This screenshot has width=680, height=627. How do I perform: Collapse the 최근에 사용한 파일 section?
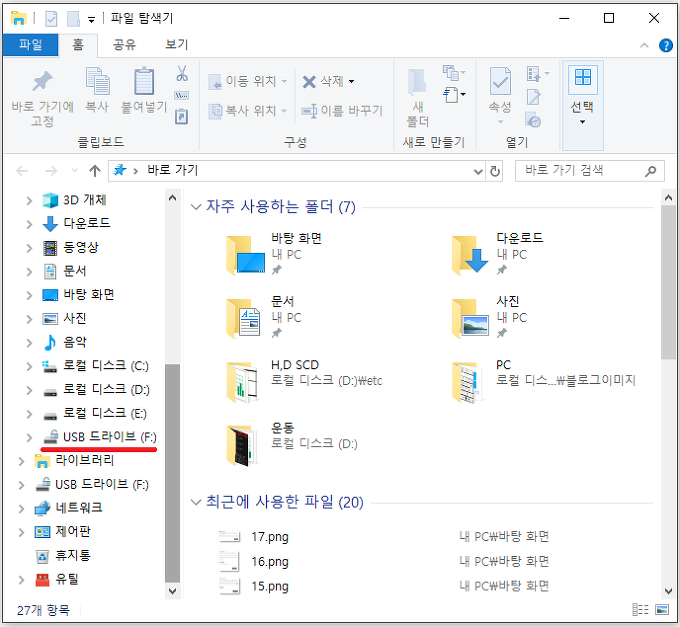coord(196,502)
